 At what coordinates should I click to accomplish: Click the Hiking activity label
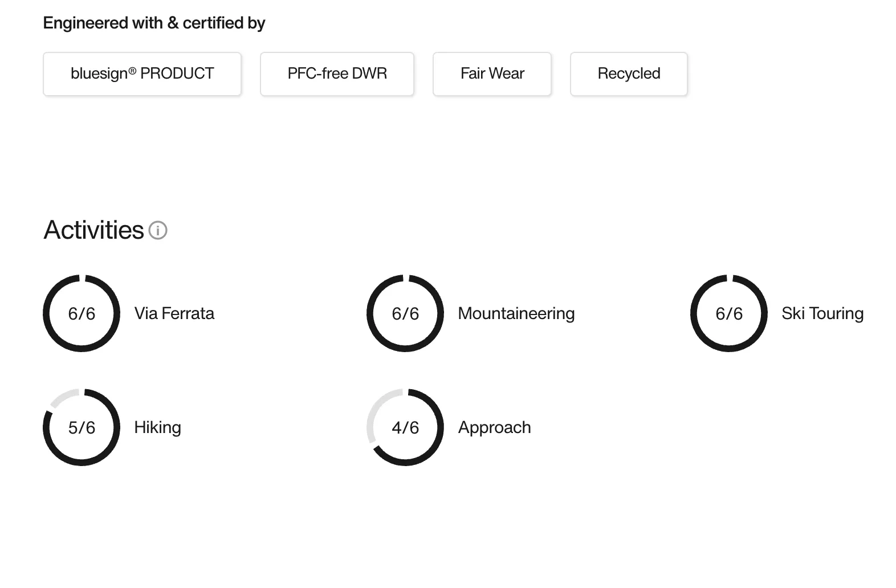click(x=158, y=427)
